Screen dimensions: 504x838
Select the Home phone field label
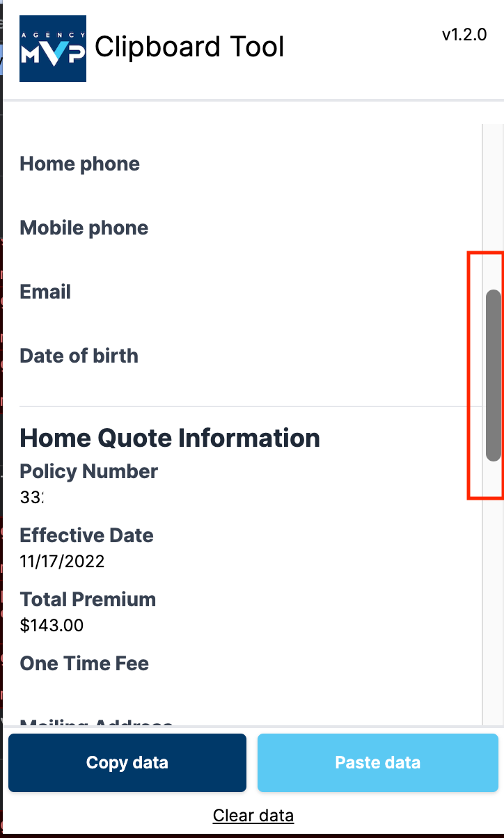80,164
